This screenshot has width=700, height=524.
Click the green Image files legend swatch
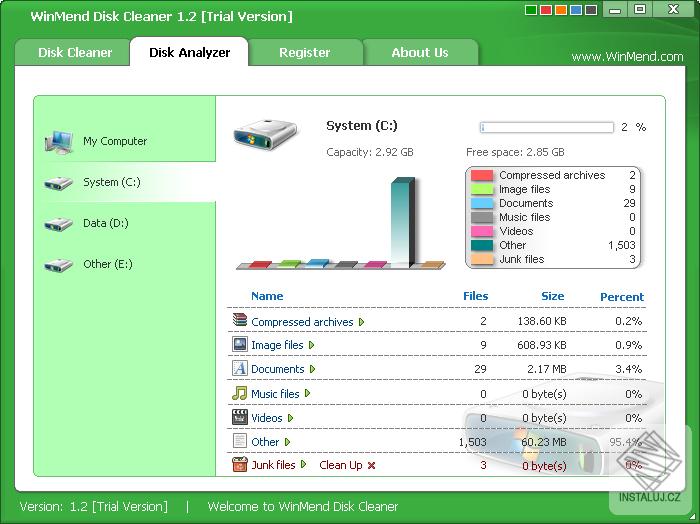482,189
